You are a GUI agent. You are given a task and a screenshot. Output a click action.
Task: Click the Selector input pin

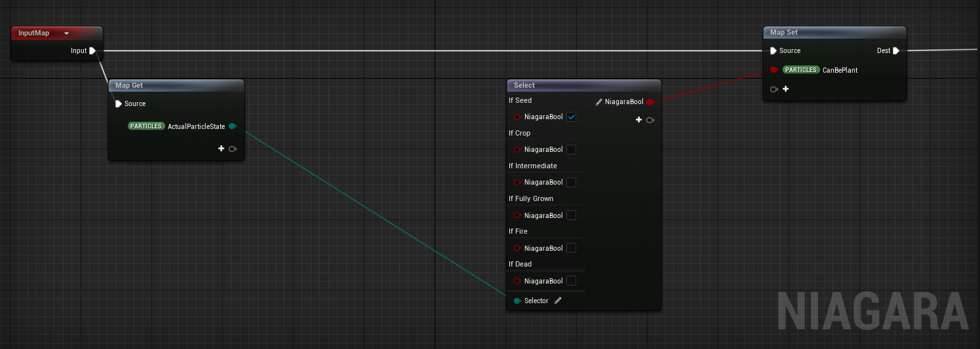pyautogui.click(x=517, y=301)
